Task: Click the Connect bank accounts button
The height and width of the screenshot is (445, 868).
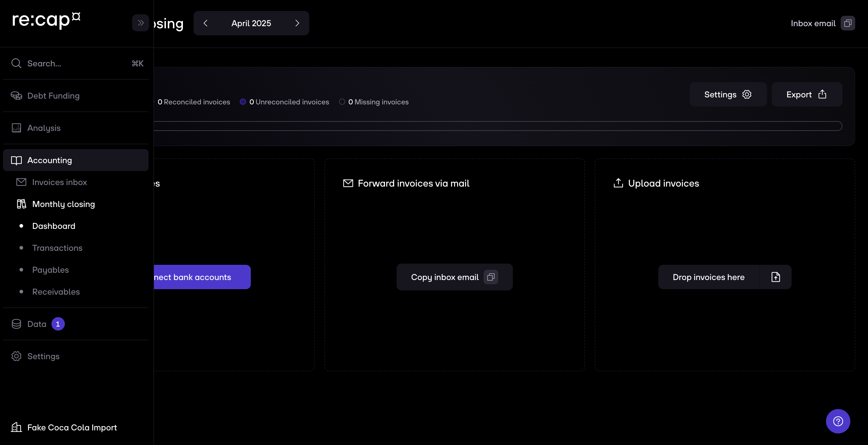Action: click(x=202, y=277)
